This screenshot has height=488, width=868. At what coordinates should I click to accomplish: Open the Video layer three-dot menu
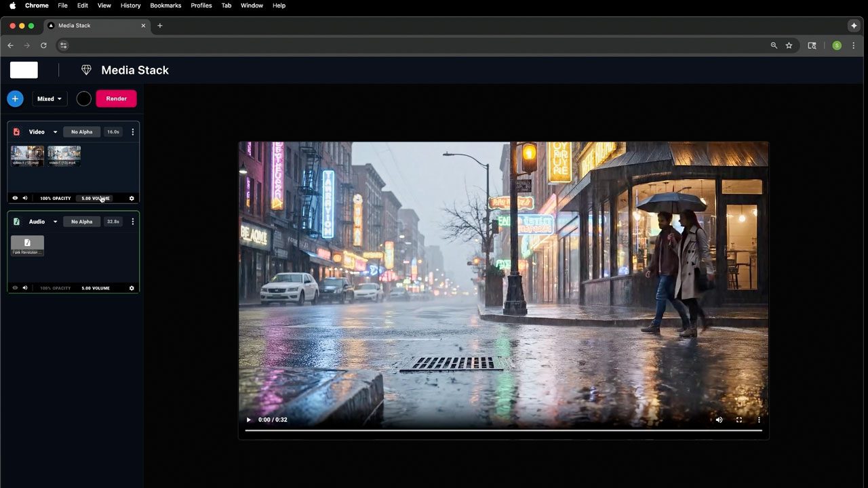pos(132,132)
